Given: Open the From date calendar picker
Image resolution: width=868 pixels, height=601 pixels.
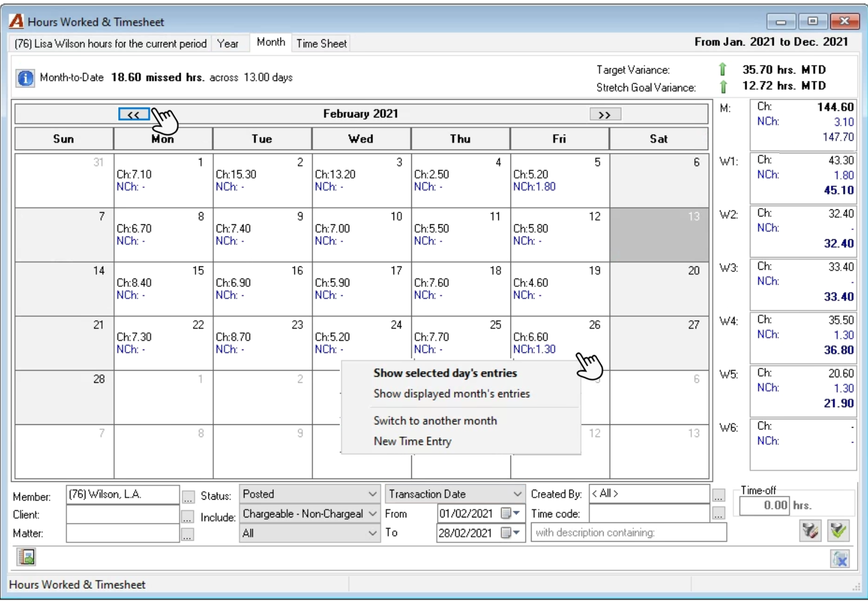Looking at the screenshot, I should (510, 513).
